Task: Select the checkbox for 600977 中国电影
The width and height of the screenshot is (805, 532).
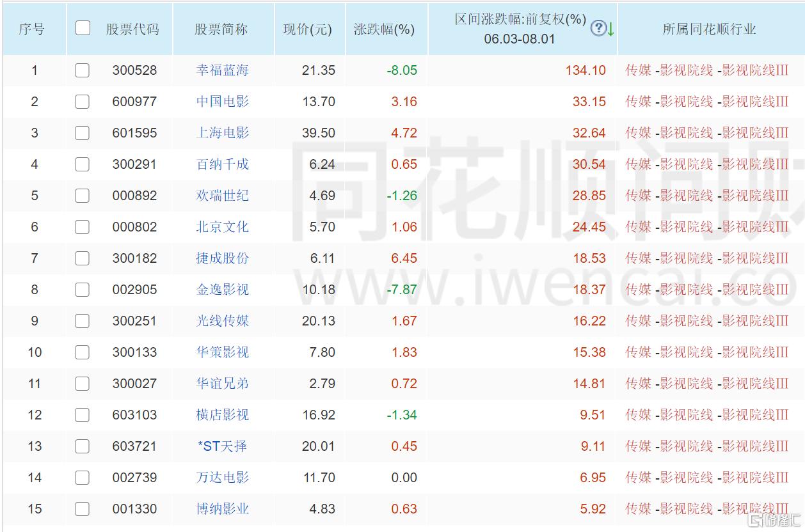Action: (82, 102)
